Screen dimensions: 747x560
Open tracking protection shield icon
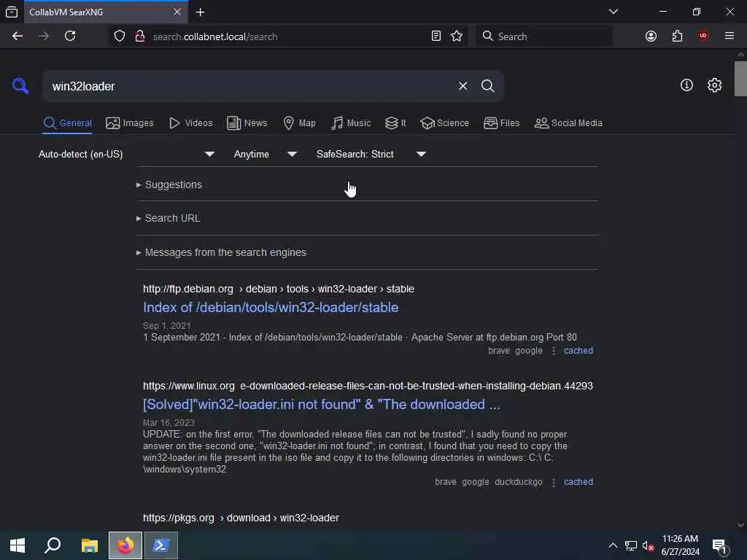120,36
